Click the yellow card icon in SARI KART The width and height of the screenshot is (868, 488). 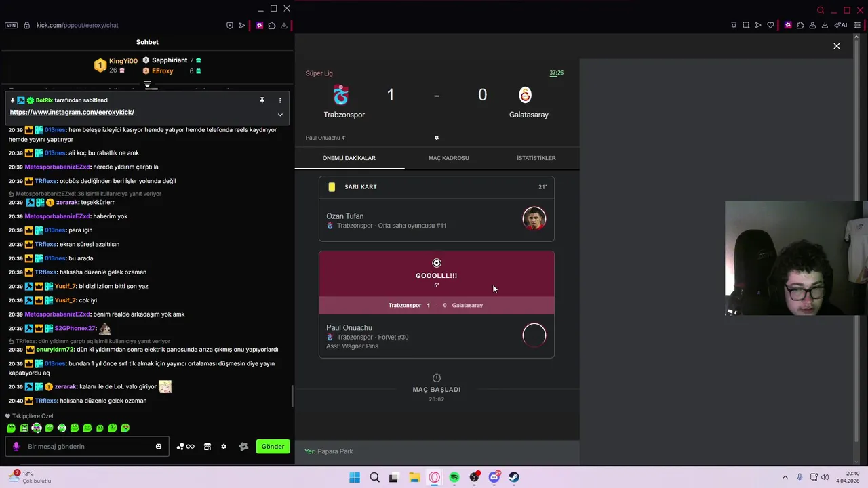[332, 187]
